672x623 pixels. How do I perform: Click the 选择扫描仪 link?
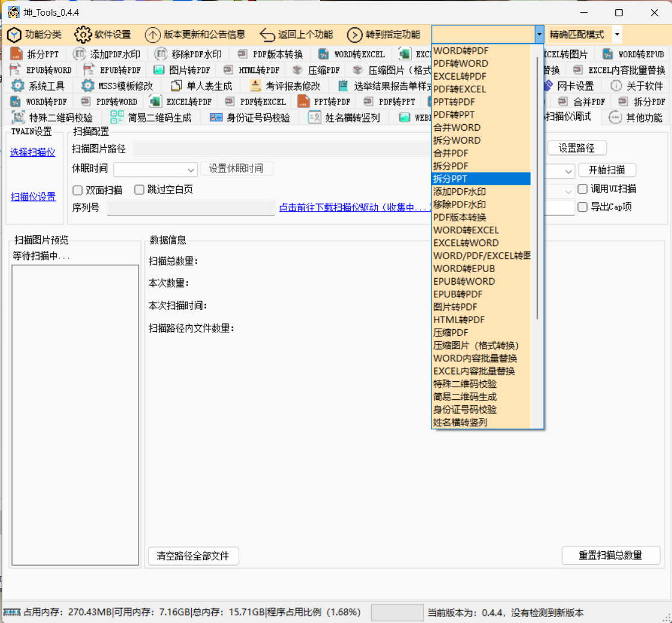33,153
